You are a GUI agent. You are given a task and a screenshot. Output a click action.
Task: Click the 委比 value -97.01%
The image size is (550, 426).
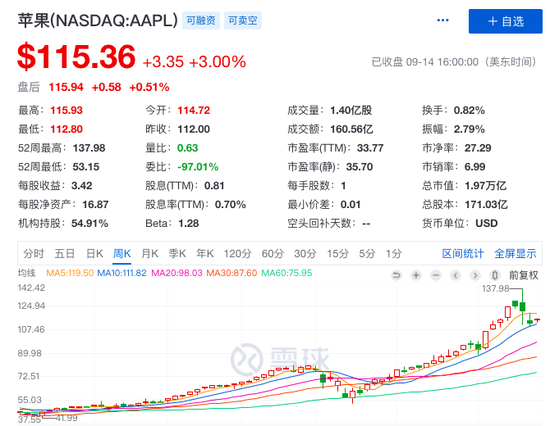pyautogui.click(x=197, y=167)
